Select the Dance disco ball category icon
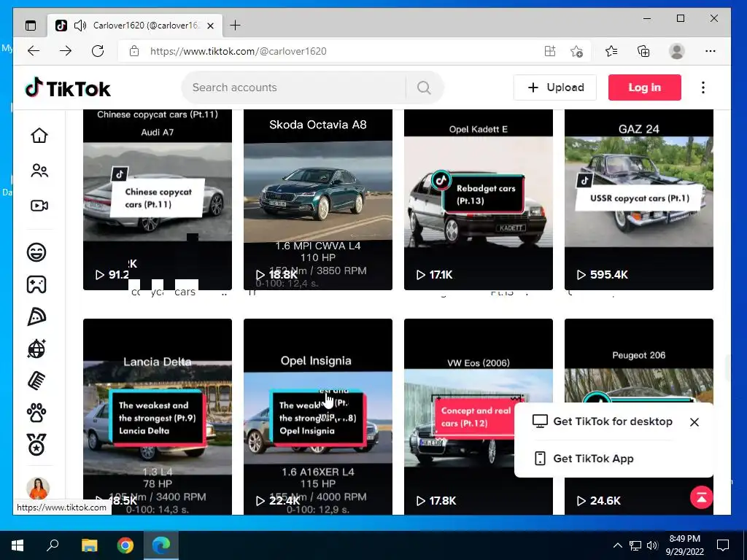Screen dimensions: 747x560 pyautogui.click(x=36, y=349)
